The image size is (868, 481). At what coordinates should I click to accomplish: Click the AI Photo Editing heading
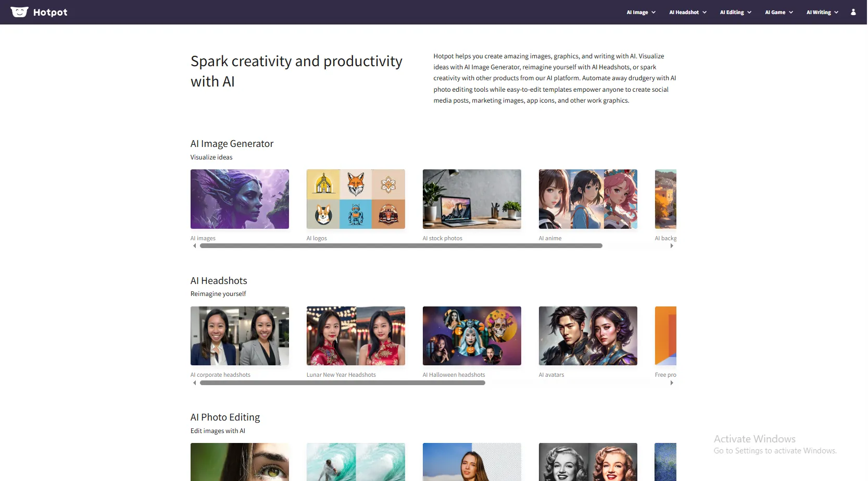pos(225,417)
